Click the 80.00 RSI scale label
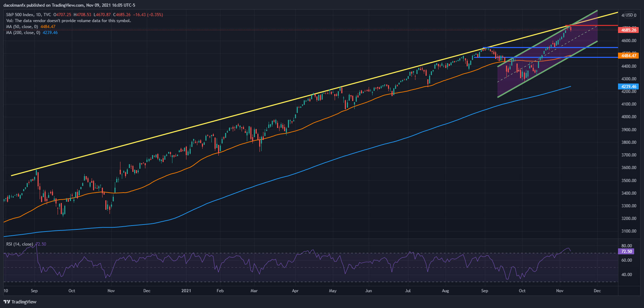Viewport: 644px width, 308px height. pos(627,246)
